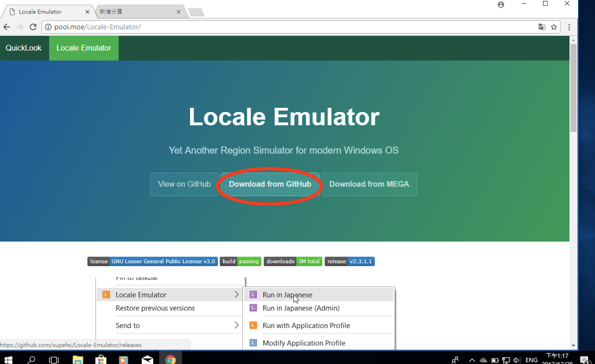Open the People icon in system tray
This screenshot has width=595, height=364.
point(455,360)
